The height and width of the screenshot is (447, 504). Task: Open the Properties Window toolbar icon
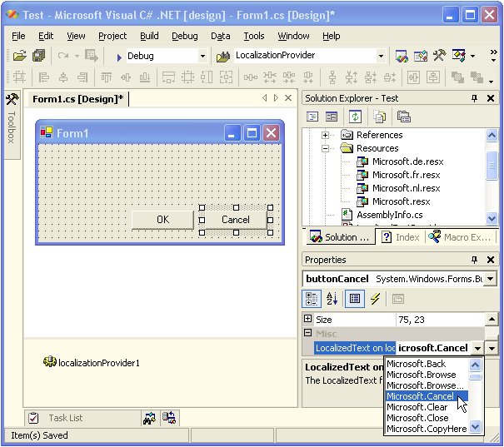pyautogui.click(x=421, y=57)
